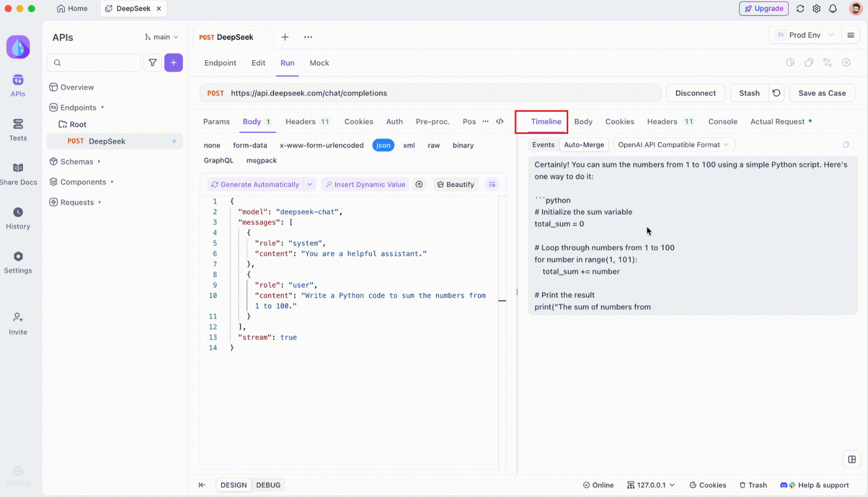This screenshot has width=868, height=497.
Task: Open Share Docs in sidebar
Action: [18, 174]
